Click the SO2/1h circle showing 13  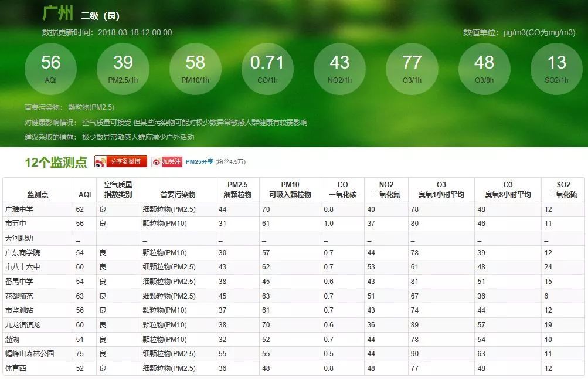pyautogui.click(x=556, y=68)
